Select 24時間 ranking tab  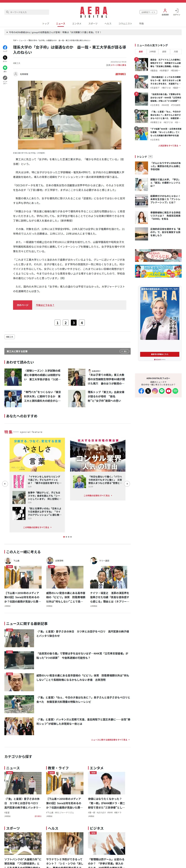pyautogui.click(x=153, y=52)
